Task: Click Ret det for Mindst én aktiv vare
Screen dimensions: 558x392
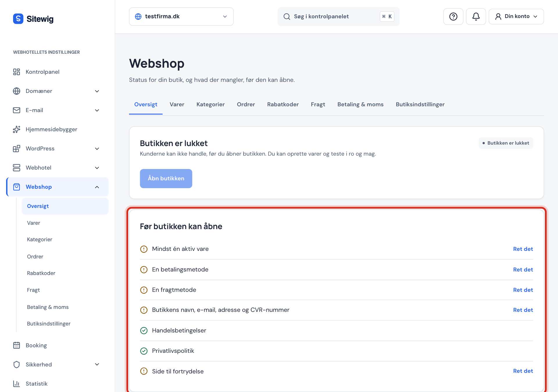Action: (523, 249)
